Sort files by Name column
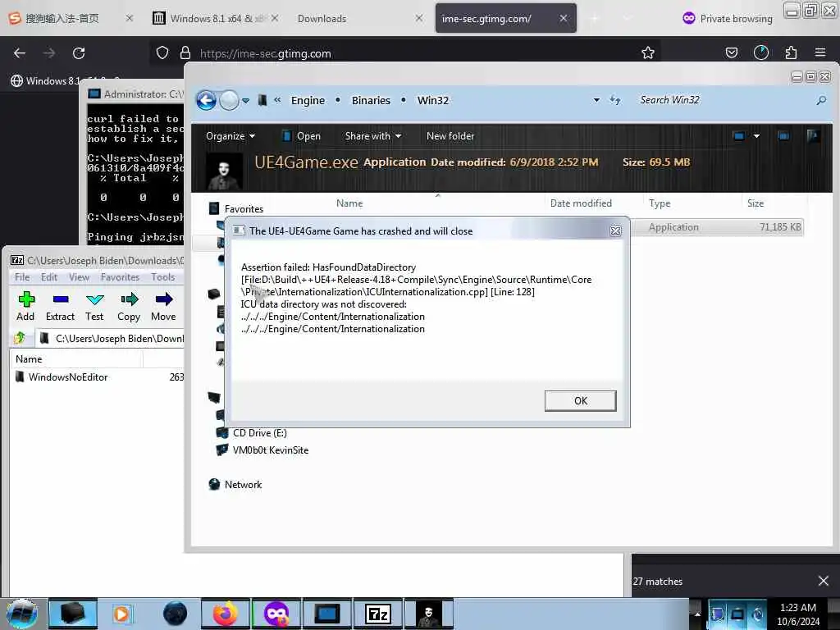 (349, 203)
